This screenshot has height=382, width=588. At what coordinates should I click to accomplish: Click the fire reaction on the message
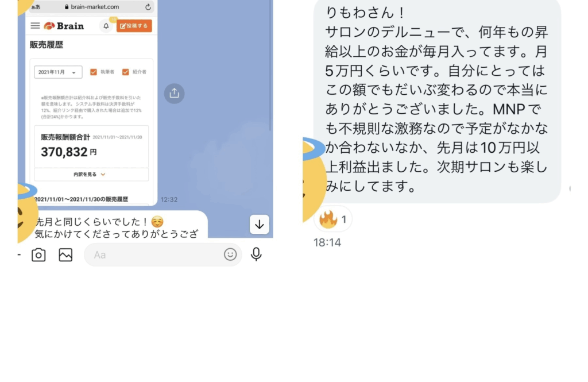(x=333, y=219)
